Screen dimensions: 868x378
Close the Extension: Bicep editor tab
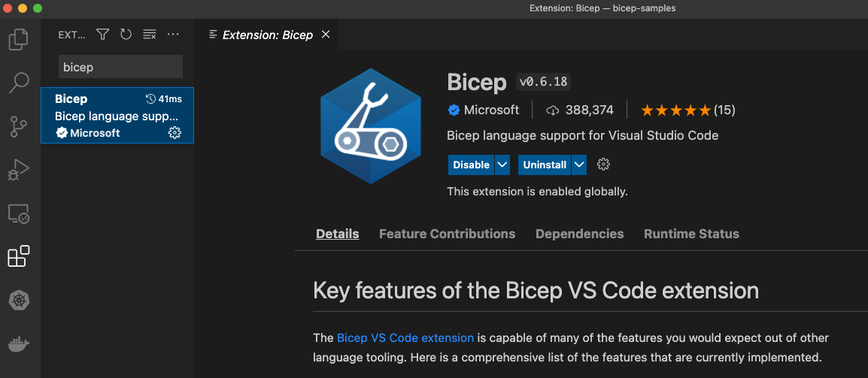[326, 35]
